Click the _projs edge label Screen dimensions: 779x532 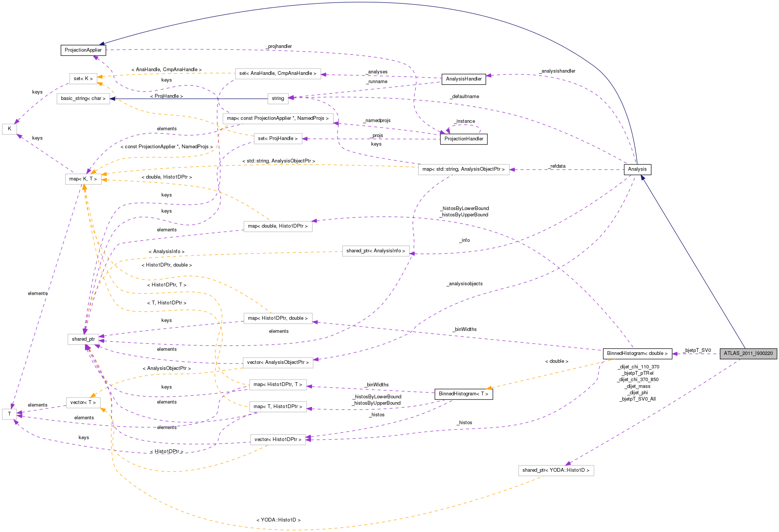pos(377,136)
